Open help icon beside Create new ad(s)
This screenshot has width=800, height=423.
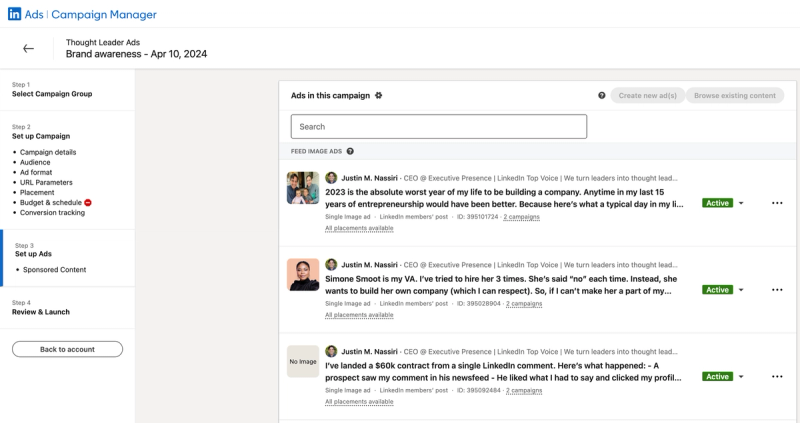click(x=602, y=95)
